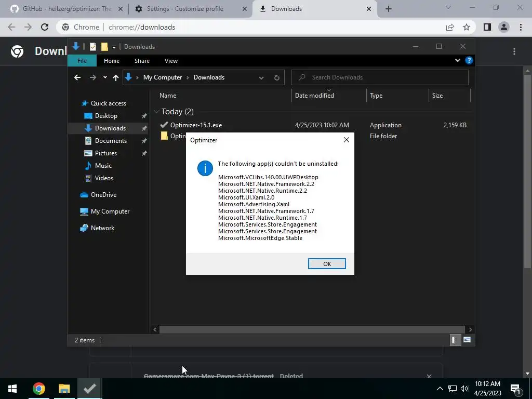Click New folder quick access icon
Image resolution: width=532 pixels, height=399 pixels.
coord(104,46)
